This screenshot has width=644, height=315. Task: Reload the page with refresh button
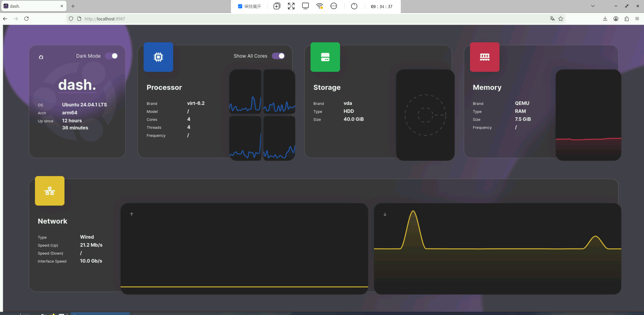click(x=27, y=19)
